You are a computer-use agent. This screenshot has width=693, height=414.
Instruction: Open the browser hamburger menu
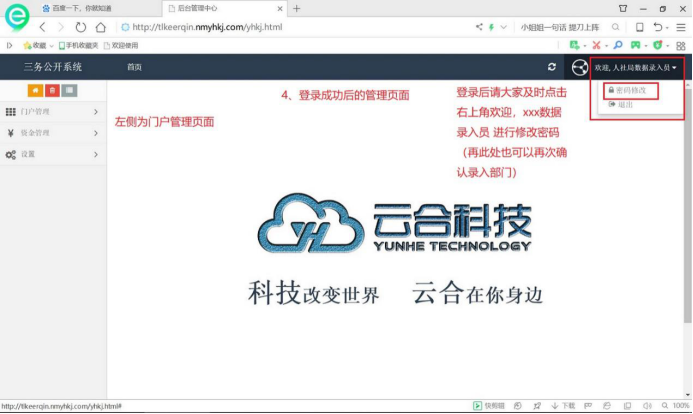[x=681, y=27]
